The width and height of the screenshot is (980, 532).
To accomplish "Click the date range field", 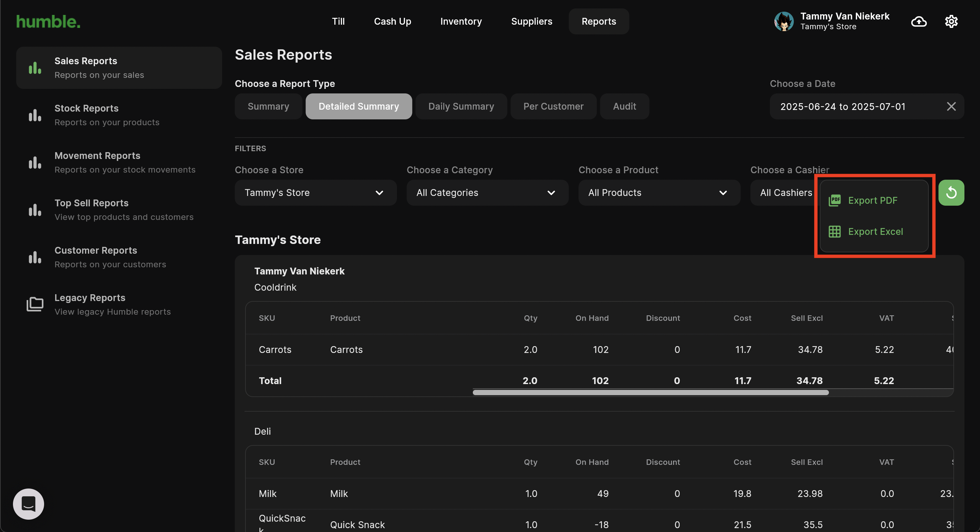I will pos(866,106).
